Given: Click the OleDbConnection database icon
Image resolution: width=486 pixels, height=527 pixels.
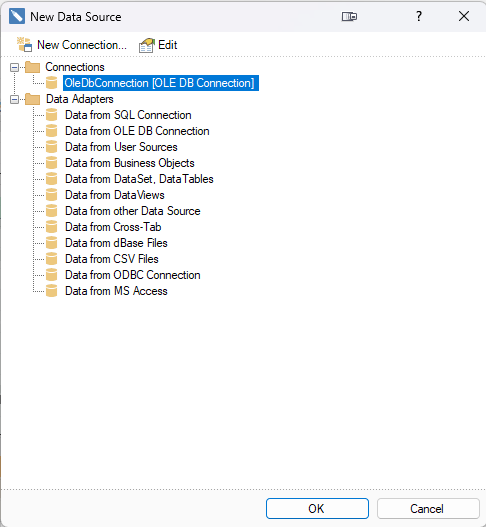Looking at the screenshot, I should [51, 83].
